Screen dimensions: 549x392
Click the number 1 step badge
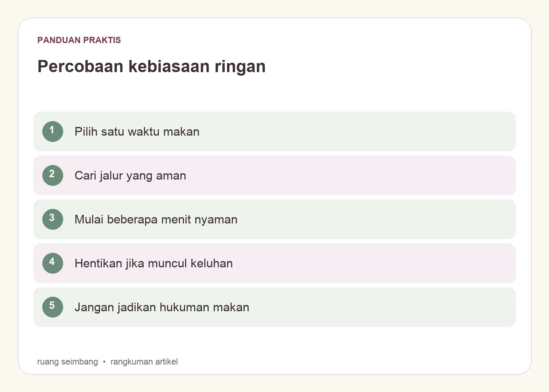(53, 131)
